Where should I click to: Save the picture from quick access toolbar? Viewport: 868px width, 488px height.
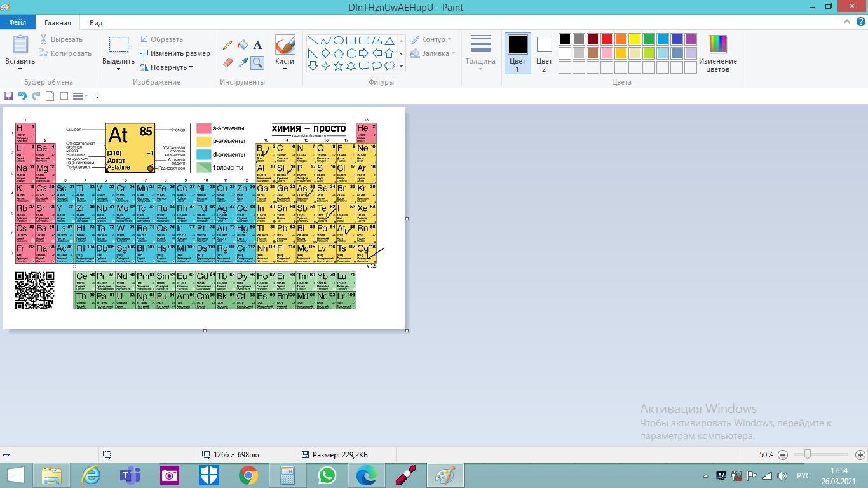tap(8, 96)
